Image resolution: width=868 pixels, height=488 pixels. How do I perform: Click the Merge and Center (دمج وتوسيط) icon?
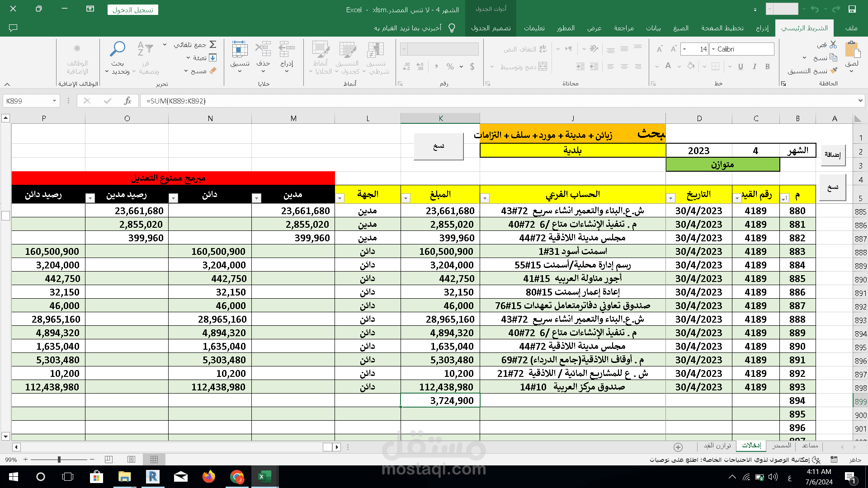(x=543, y=66)
